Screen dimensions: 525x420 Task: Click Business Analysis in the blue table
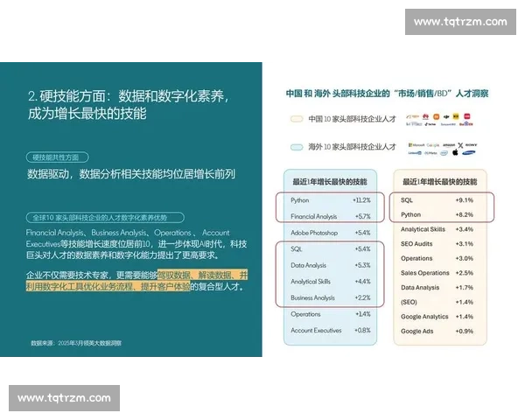[312, 297]
